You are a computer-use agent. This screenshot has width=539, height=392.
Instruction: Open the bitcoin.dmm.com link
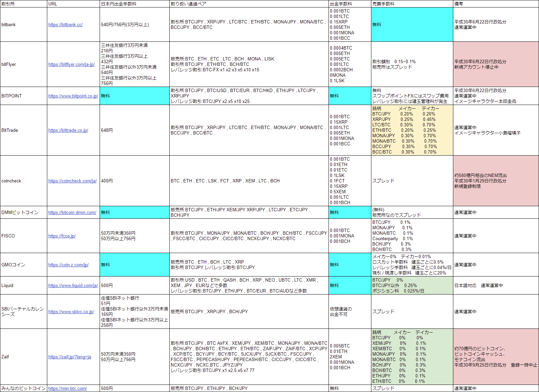point(72,213)
